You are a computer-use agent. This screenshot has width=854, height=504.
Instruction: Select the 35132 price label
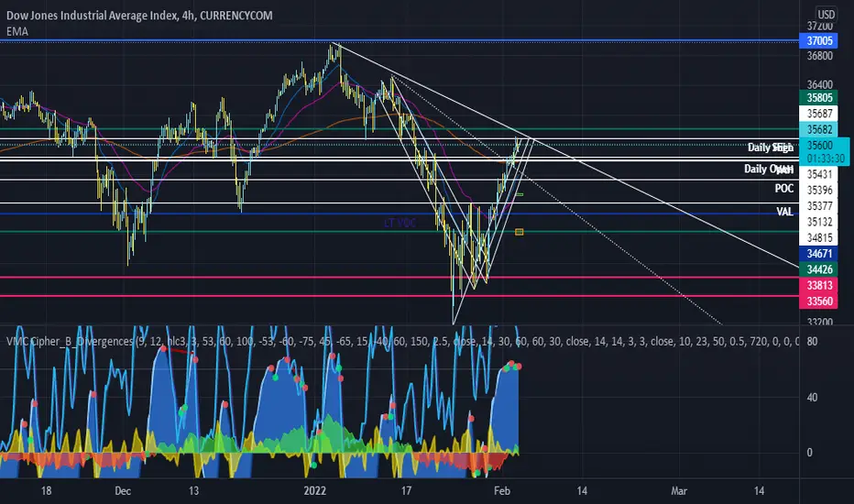(x=818, y=222)
